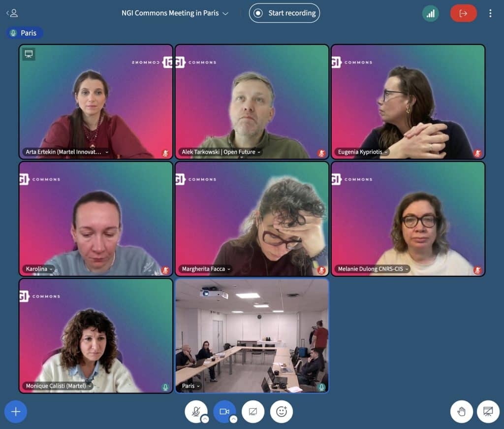Image resolution: width=504 pixels, height=429 pixels.
Task: Toggle the screen share button
Action: tap(253, 411)
